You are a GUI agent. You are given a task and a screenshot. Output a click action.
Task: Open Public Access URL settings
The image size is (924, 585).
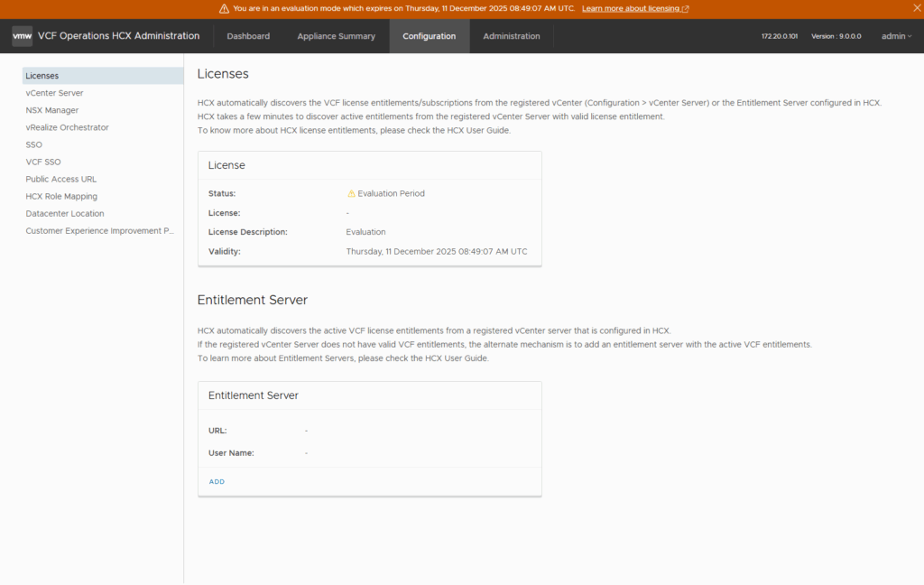click(60, 179)
